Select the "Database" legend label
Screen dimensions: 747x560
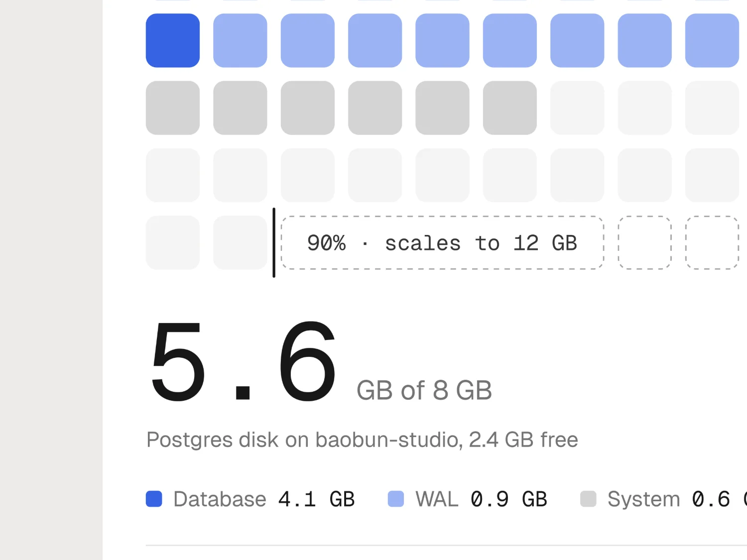point(220,499)
